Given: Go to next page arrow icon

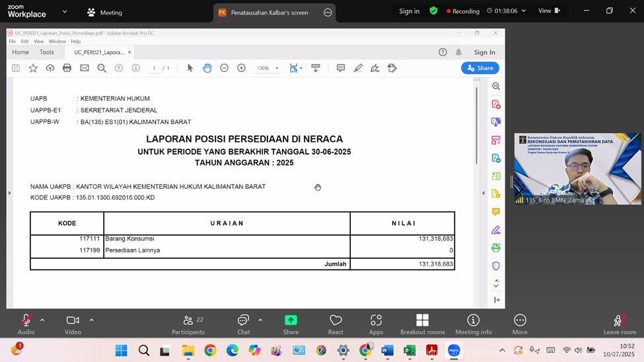Looking at the screenshot, I should point(136,68).
